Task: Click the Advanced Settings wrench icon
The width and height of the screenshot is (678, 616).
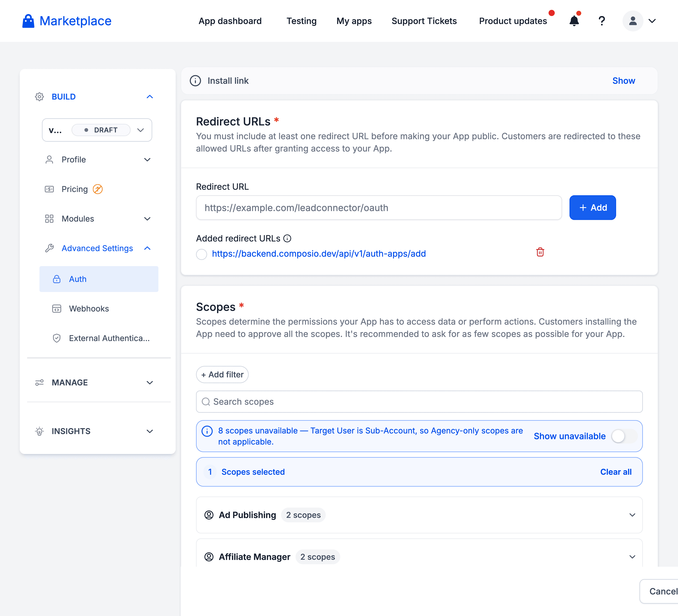Action: 50,248
